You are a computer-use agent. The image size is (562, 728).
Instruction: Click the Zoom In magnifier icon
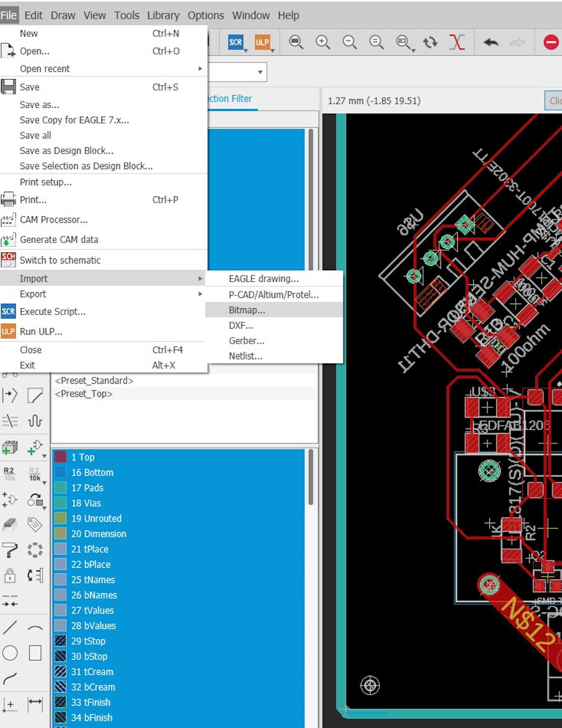click(323, 42)
